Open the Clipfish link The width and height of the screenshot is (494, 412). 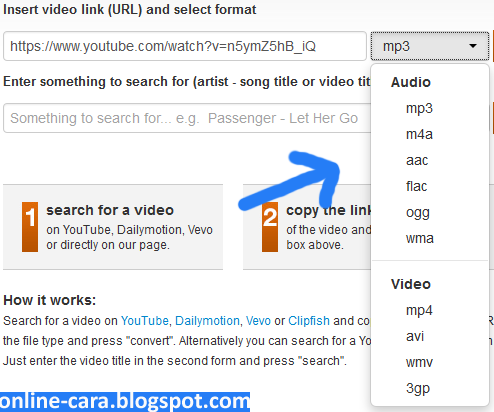tap(309, 321)
